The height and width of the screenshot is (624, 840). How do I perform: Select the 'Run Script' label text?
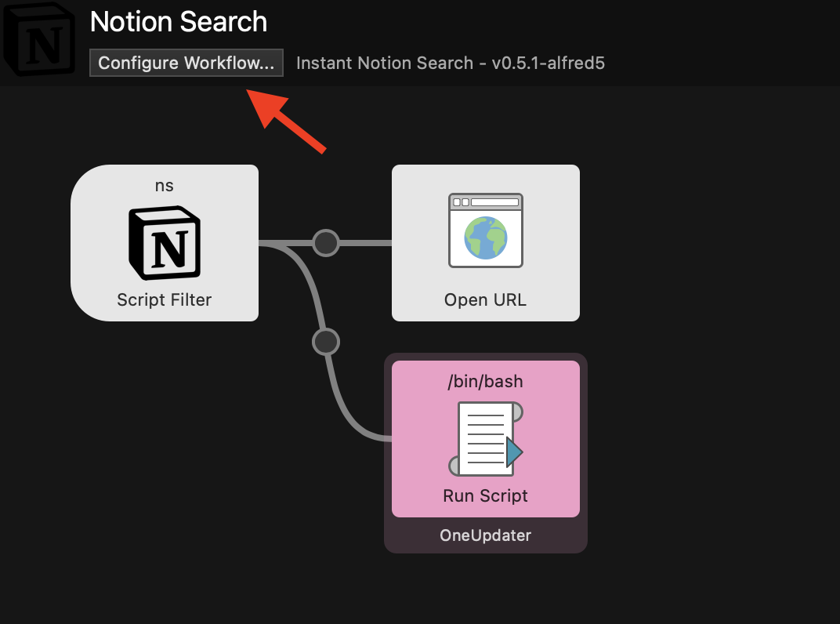click(x=485, y=495)
